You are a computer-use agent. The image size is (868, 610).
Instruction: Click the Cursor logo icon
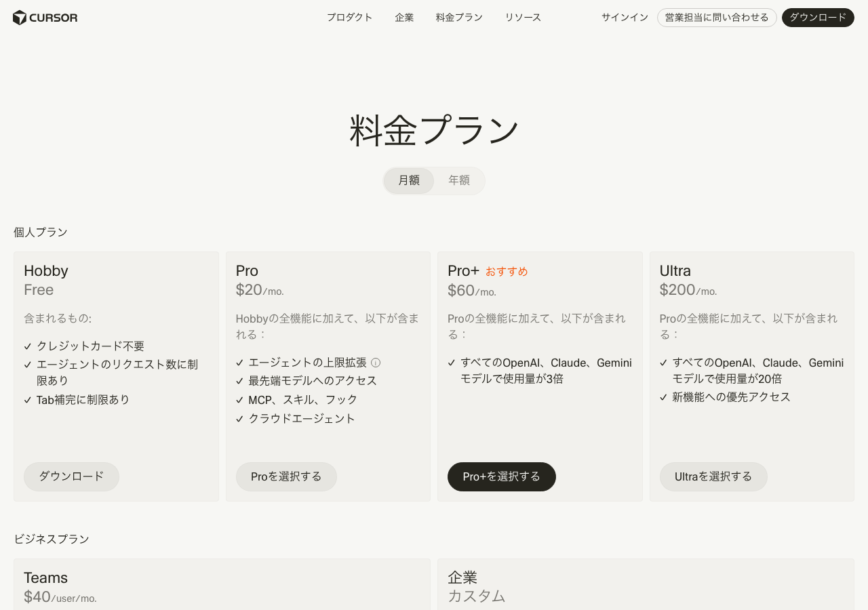[x=18, y=18]
